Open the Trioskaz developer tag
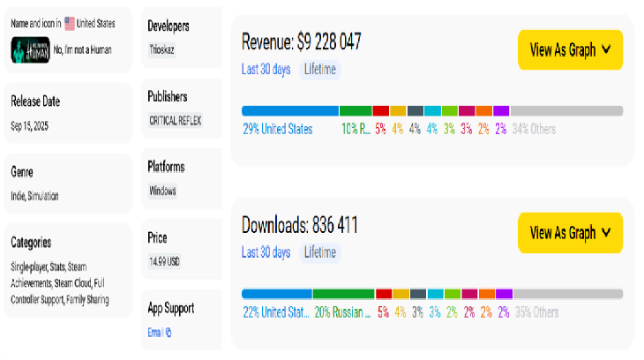The image size is (644, 360). coord(162,50)
